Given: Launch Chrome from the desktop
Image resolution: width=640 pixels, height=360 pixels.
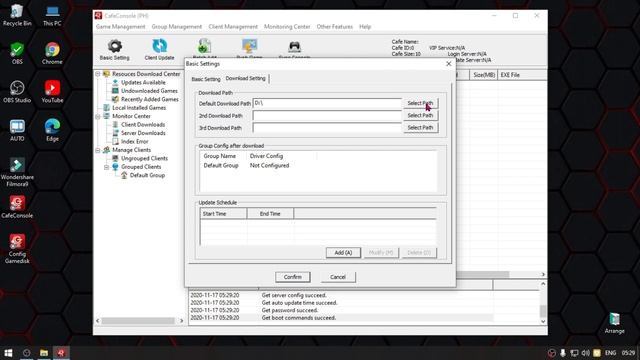Looking at the screenshot, I should [x=52, y=53].
